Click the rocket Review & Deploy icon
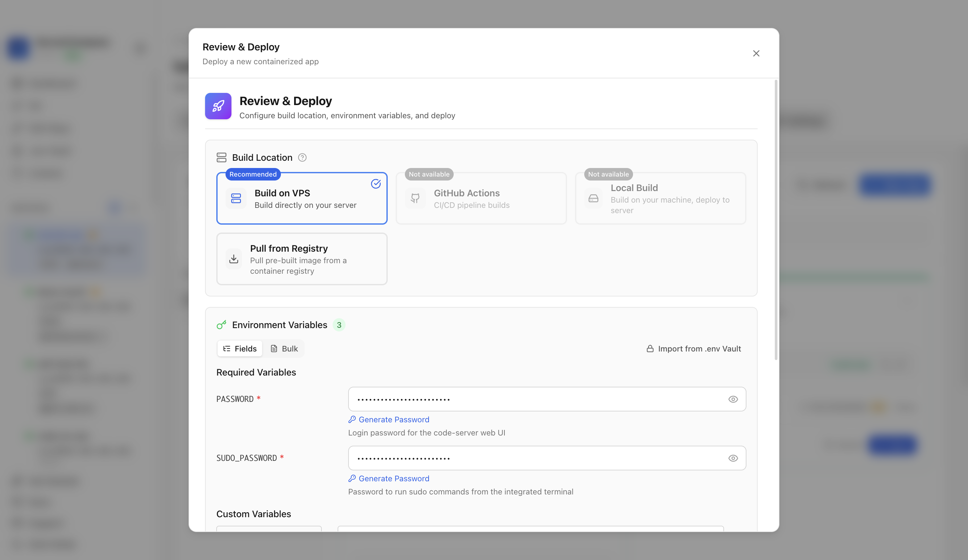 click(x=218, y=106)
